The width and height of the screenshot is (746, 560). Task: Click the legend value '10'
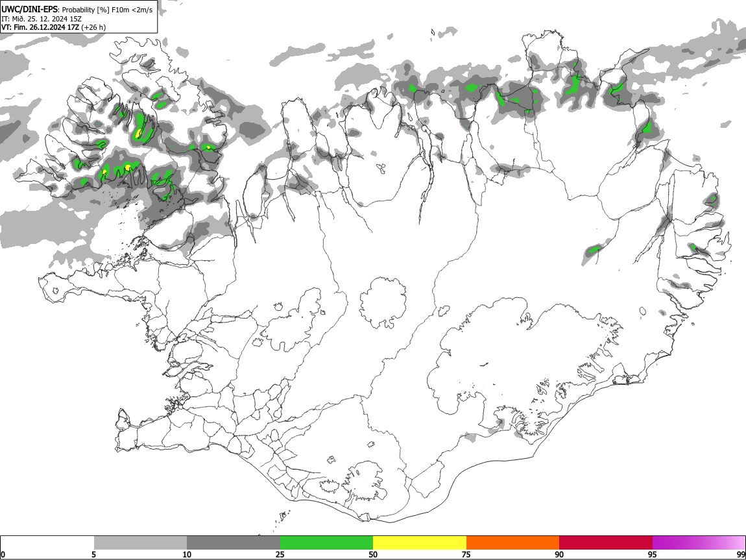pyautogui.click(x=187, y=554)
